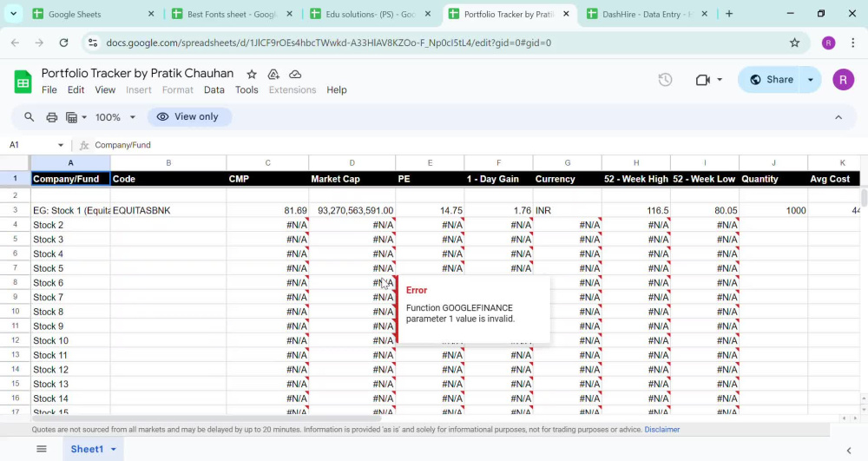This screenshot has height=461, width=868.
Task: Click the print icon in toolbar
Action: (x=51, y=117)
